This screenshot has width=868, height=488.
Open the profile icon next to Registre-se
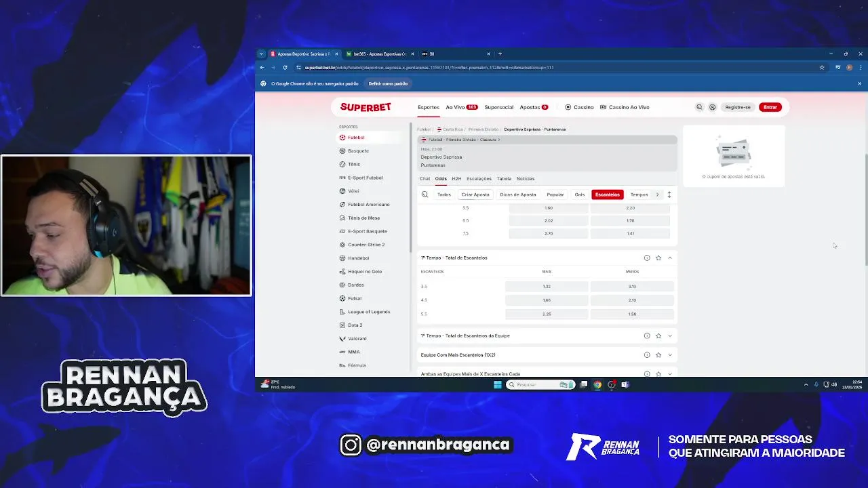click(x=712, y=107)
